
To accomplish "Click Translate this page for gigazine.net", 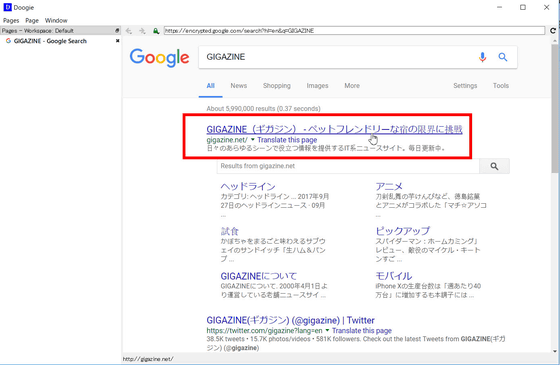I will [287, 140].
